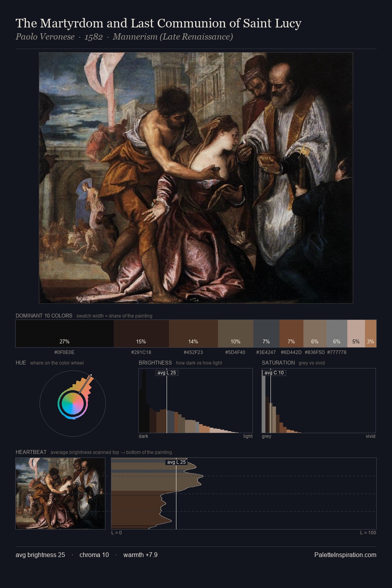
Task: Click 'how dark vs how light' caption
Action: (199, 363)
